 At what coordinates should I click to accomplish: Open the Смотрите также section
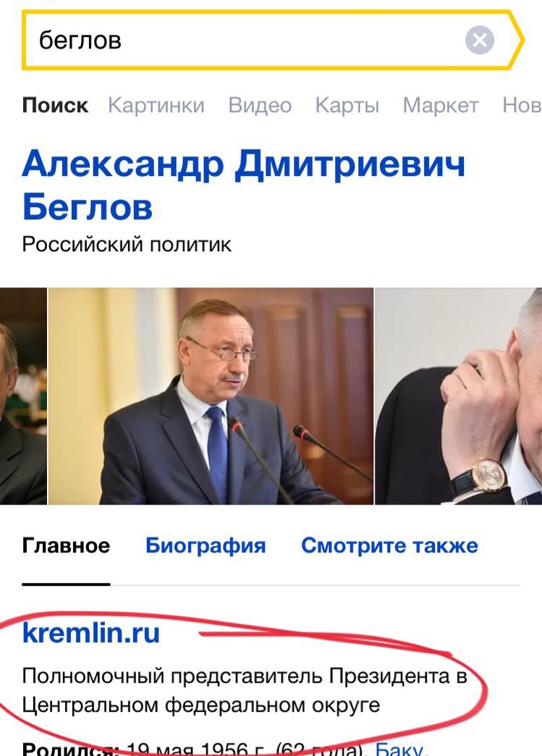click(x=390, y=546)
